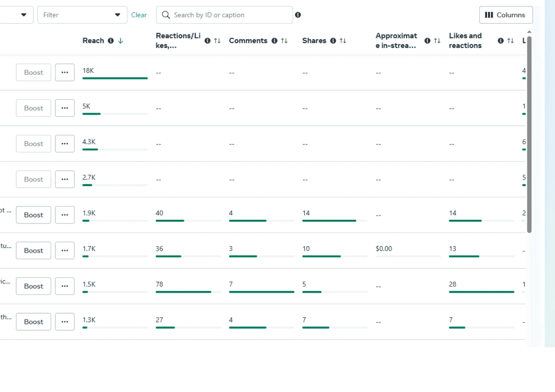The image size is (555, 392).
Task: Sort the Shares column with arrows icon
Action: coord(343,41)
